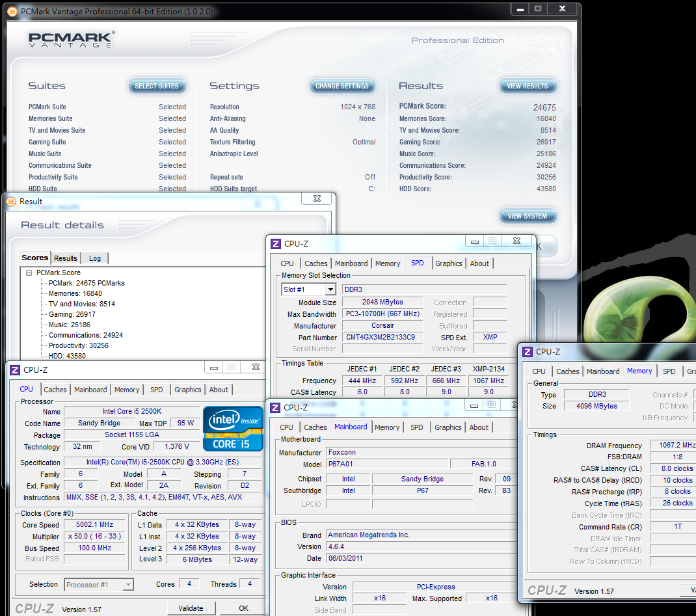The width and height of the screenshot is (696, 616).
Task: Select the Graphics tab in the SPD window
Action: [448, 263]
